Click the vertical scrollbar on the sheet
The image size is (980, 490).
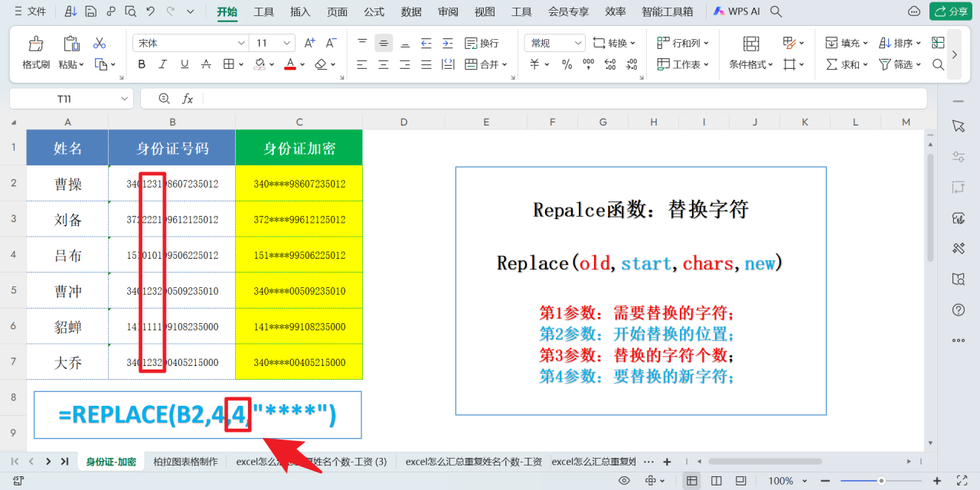[930, 207]
